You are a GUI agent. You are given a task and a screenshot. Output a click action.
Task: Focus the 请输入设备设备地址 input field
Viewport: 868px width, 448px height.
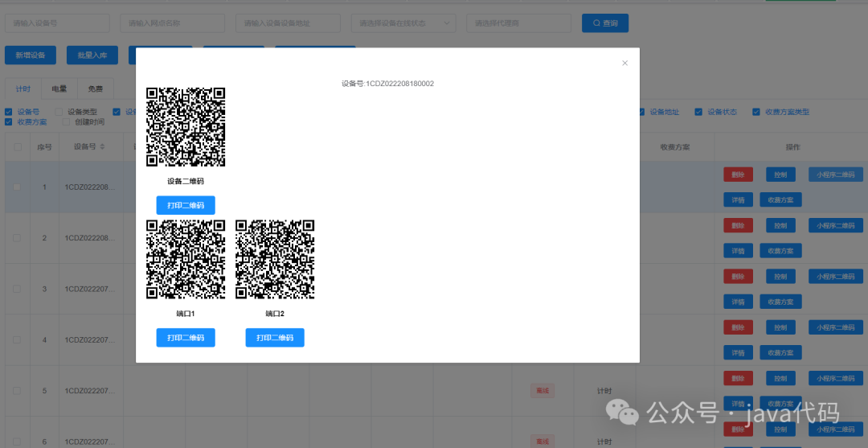[288, 23]
